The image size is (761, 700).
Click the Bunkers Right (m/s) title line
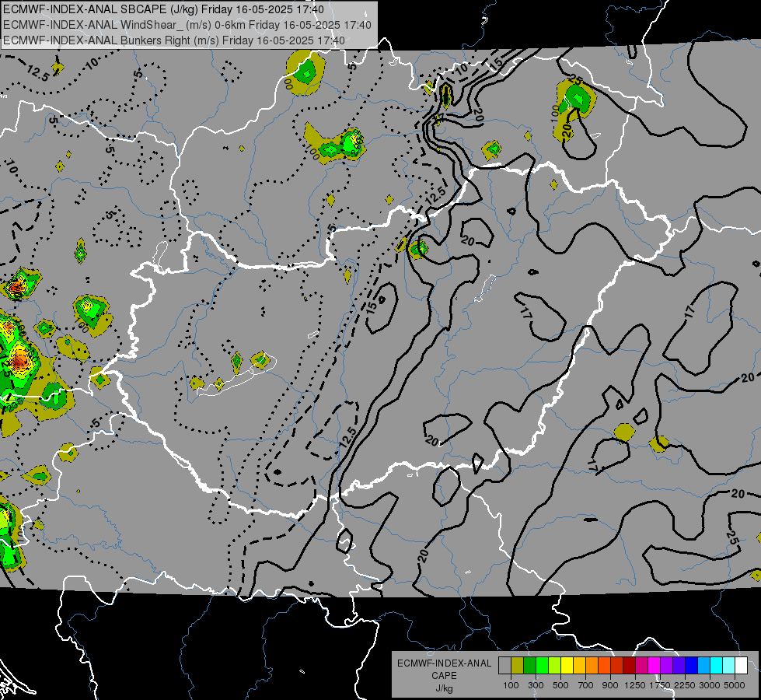click(x=174, y=40)
